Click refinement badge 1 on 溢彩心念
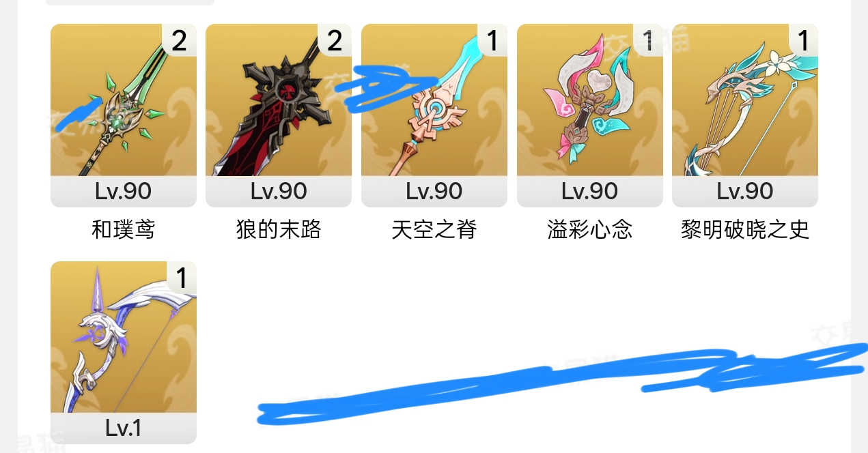868x453 pixels. click(646, 40)
